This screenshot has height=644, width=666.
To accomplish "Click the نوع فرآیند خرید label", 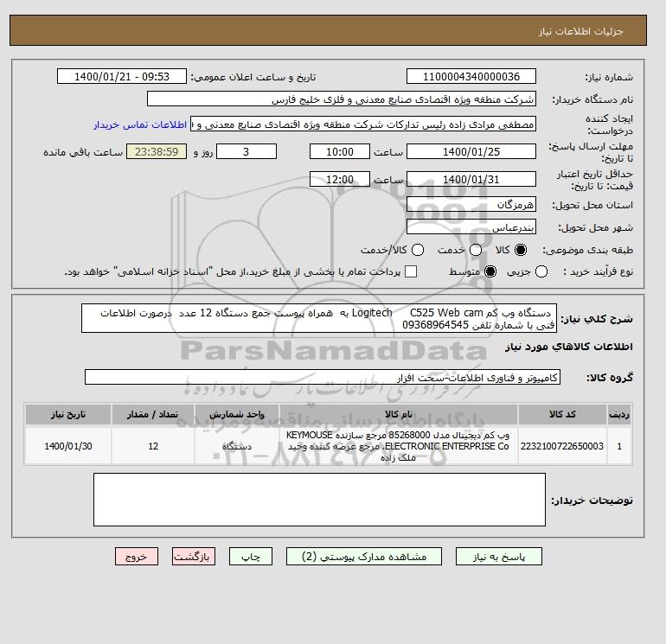I will pos(598,271).
